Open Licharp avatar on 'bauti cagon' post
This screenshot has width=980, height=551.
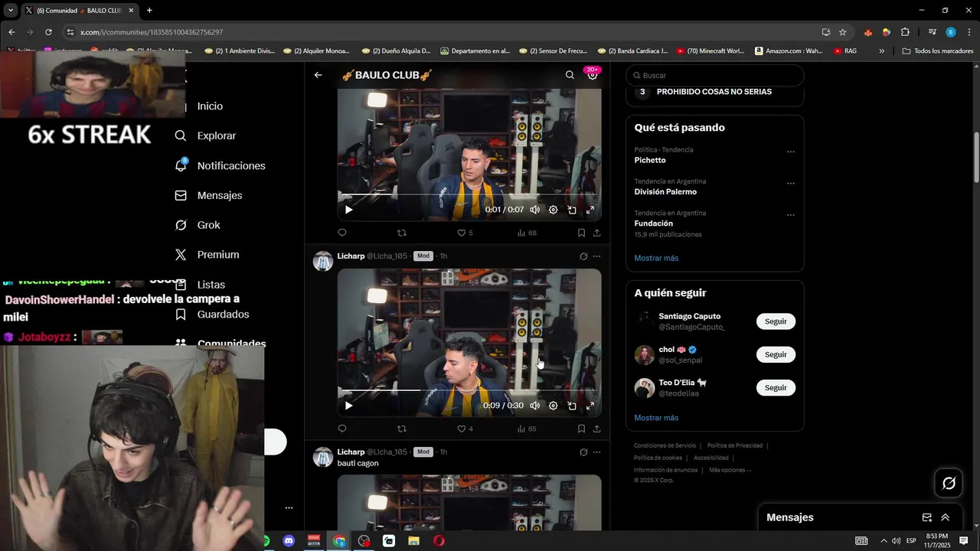(x=323, y=457)
